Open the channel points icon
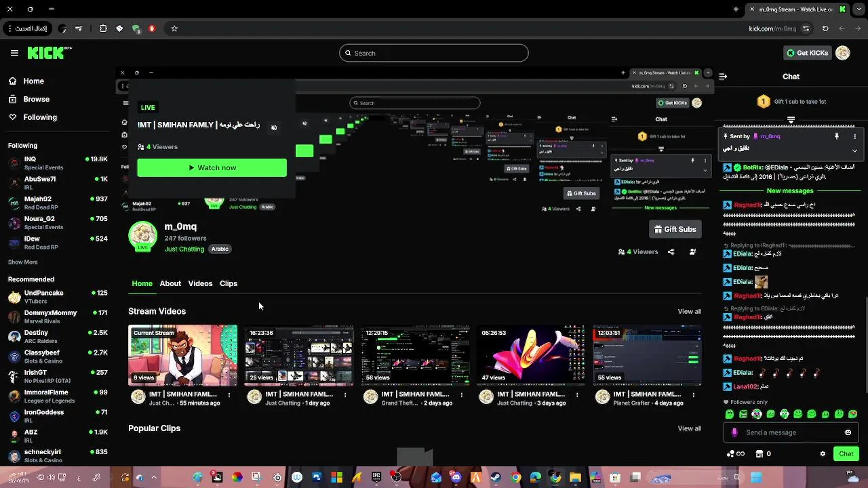The image size is (868, 488). coord(735,454)
